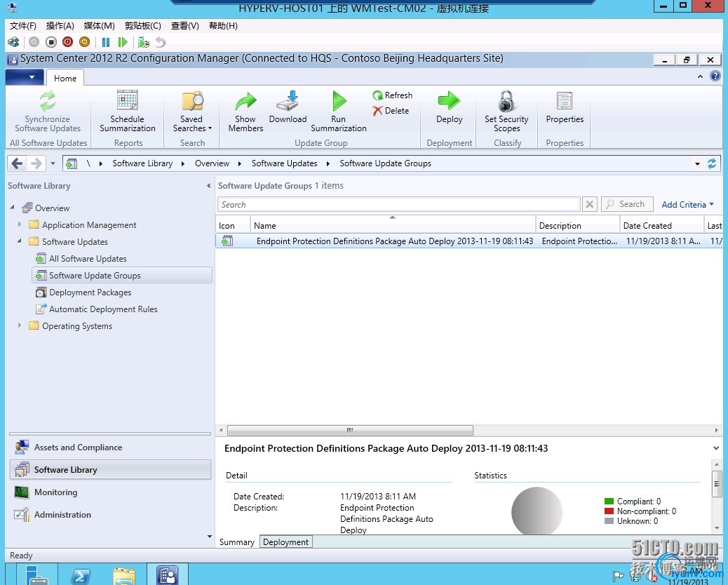
Task: Open the 文件(F) menu
Action: (x=22, y=25)
